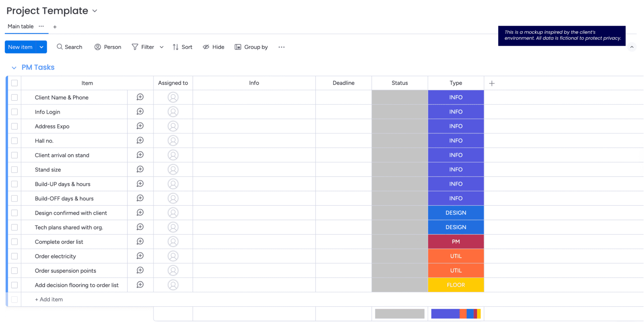The height and width of the screenshot is (322, 644).
Task: Open conversation icon for Client Name & Phone
Action: tap(140, 97)
